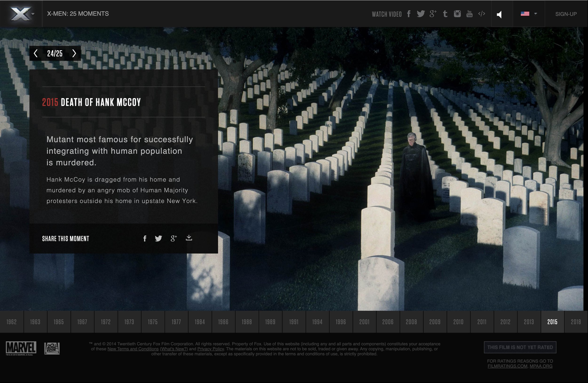The height and width of the screenshot is (383, 588).
Task: Jump to 2008 on timeline
Action: pos(411,322)
